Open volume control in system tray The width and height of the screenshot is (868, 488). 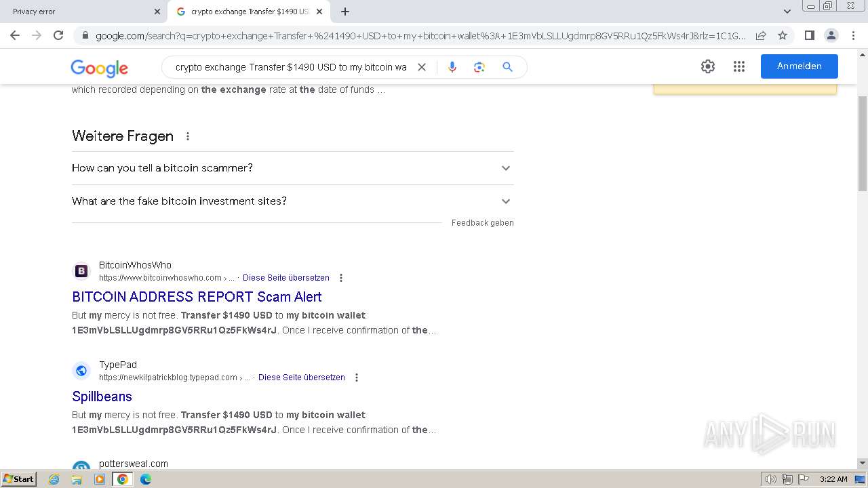[x=771, y=479]
